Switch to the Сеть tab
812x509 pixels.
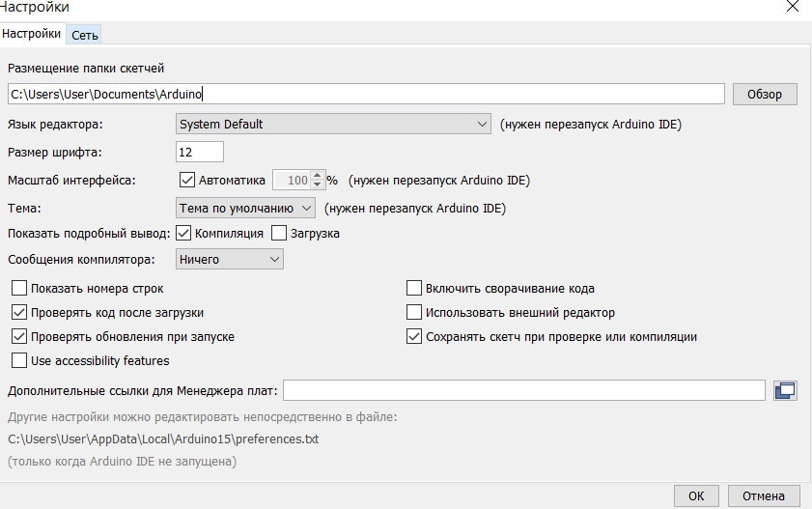[x=84, y=35]
